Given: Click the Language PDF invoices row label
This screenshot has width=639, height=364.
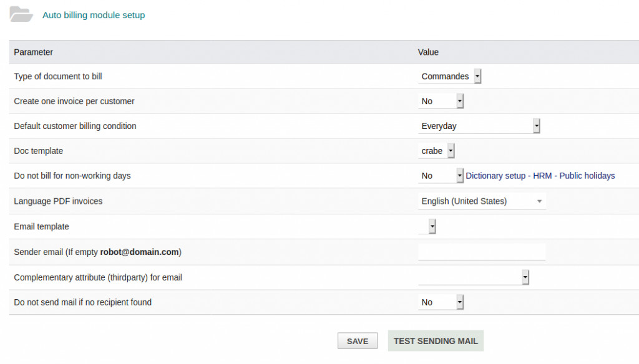Looking at the screenshot, I should click(58, 201).
